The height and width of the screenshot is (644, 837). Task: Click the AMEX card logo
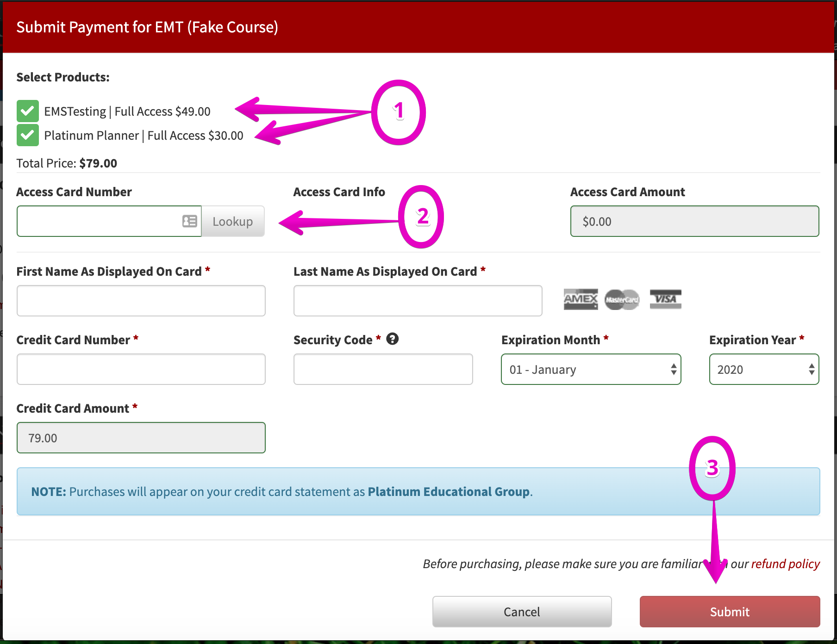(x=581, y=299)
